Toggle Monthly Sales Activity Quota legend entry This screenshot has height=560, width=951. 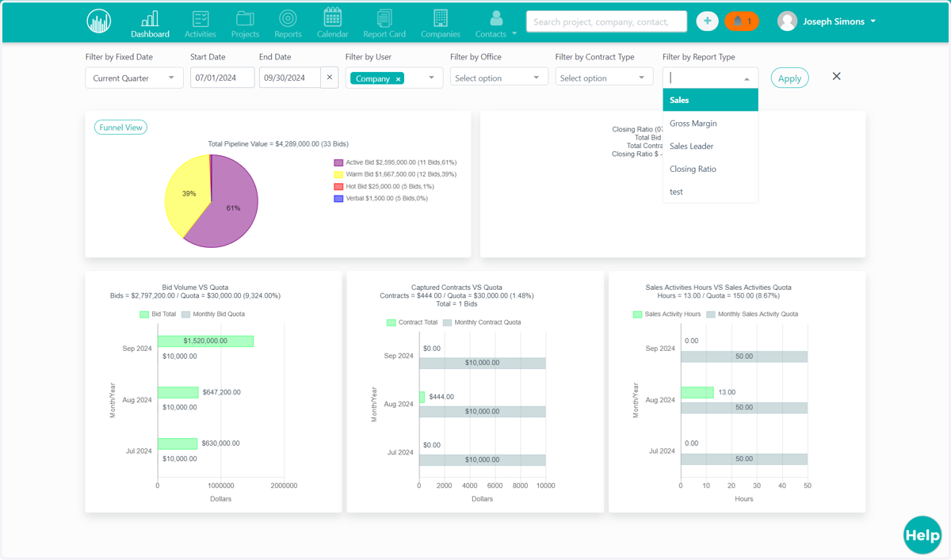752,314
